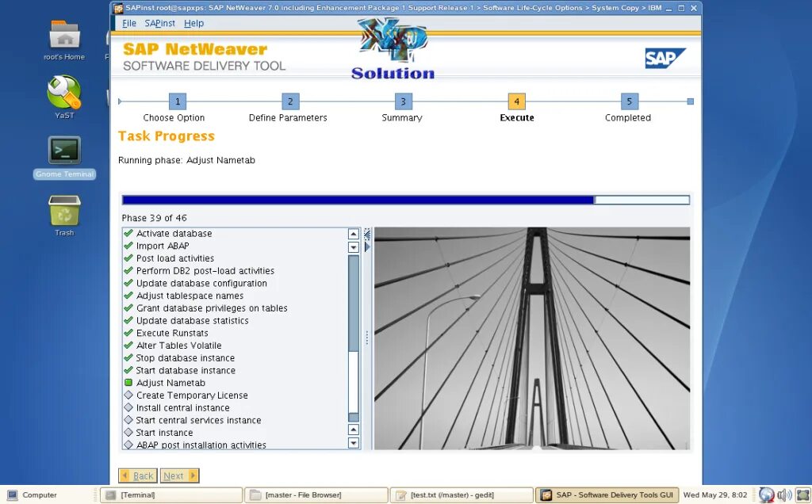812x504 pixels.
Task: Click the lower scroll-up arrow of phase list
Action: pyautogui.click(x=354, y=430)
